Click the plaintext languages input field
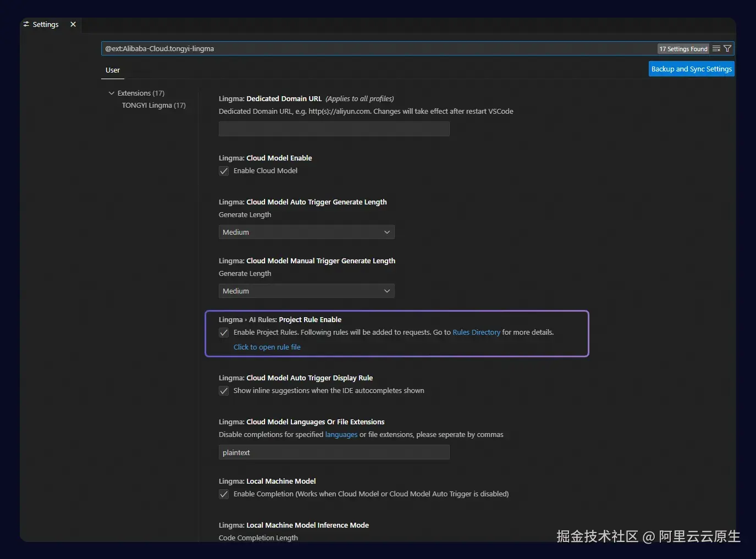 click(x=334, y=452)
